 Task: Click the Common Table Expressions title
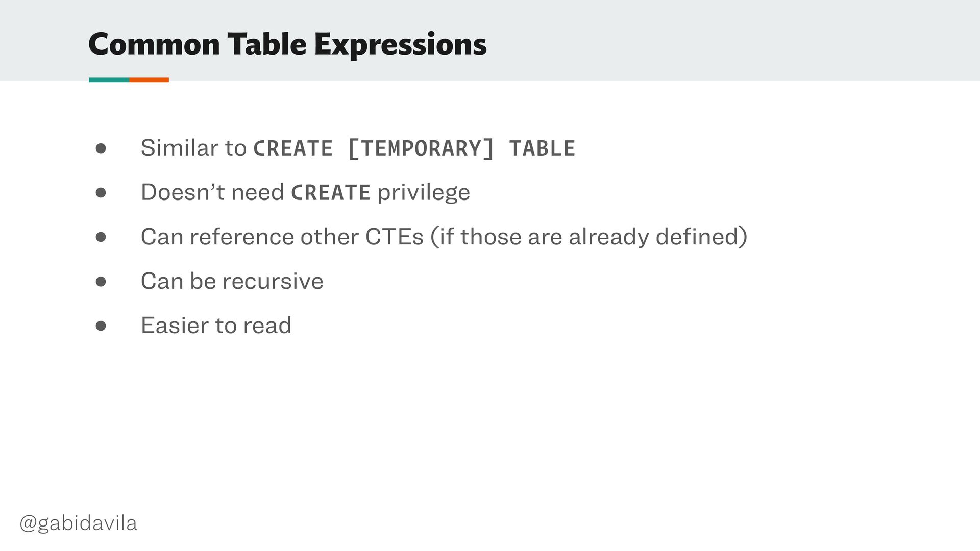coord(287,45)
